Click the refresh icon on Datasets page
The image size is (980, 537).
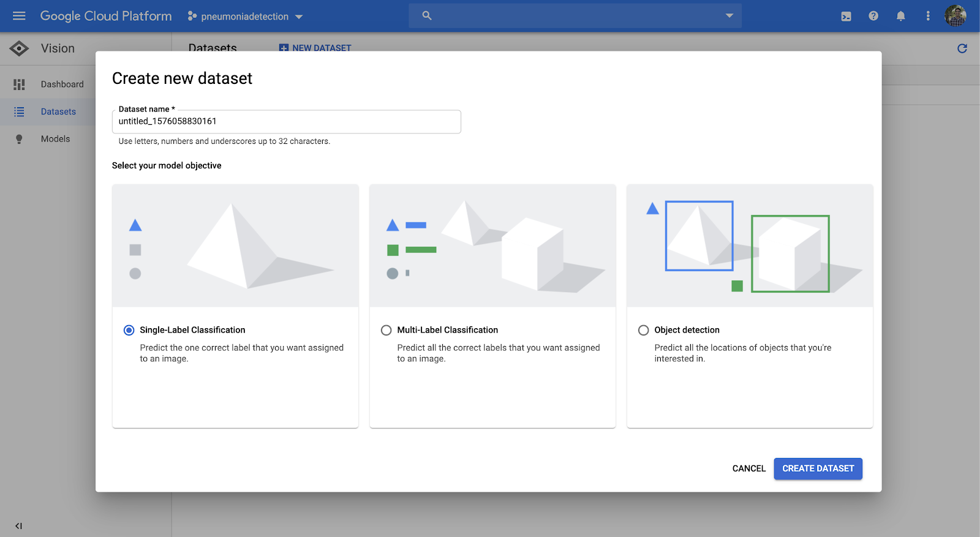click(962, 48)
